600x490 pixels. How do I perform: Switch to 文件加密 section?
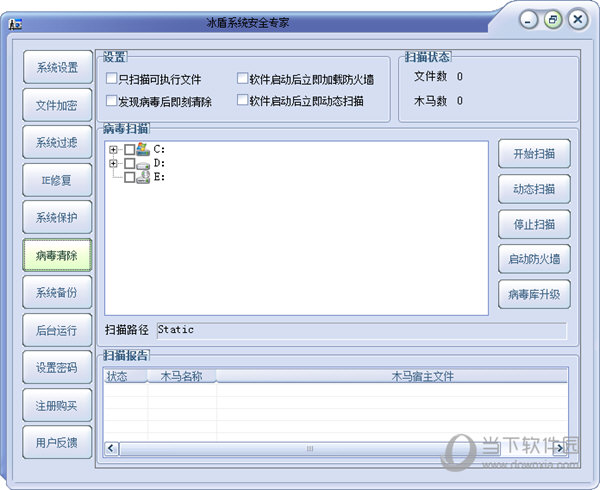[x=57, y=105]
